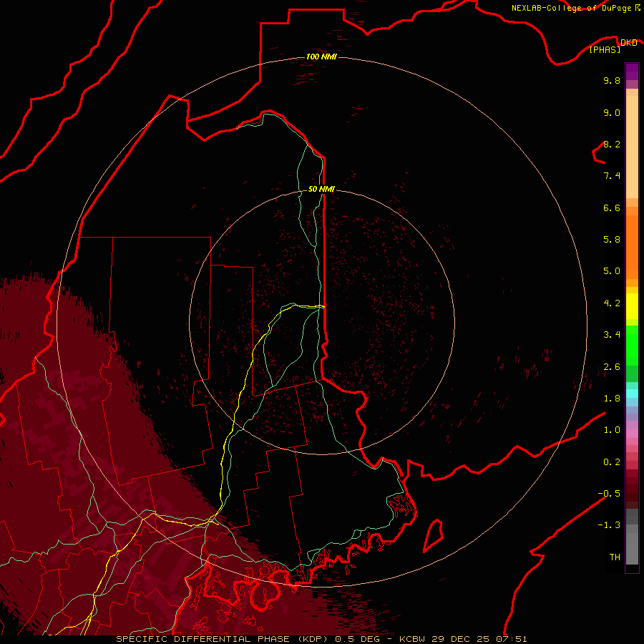The image size is (644, 644).
Task: Click the 3.4 legend value
Action: pos(612,335)
